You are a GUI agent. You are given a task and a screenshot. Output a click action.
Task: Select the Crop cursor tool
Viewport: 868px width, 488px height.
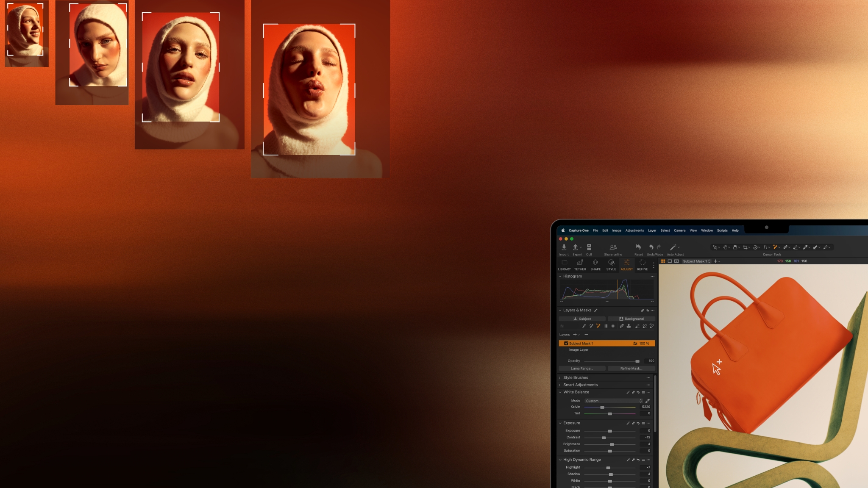click(x=745, y=247)
